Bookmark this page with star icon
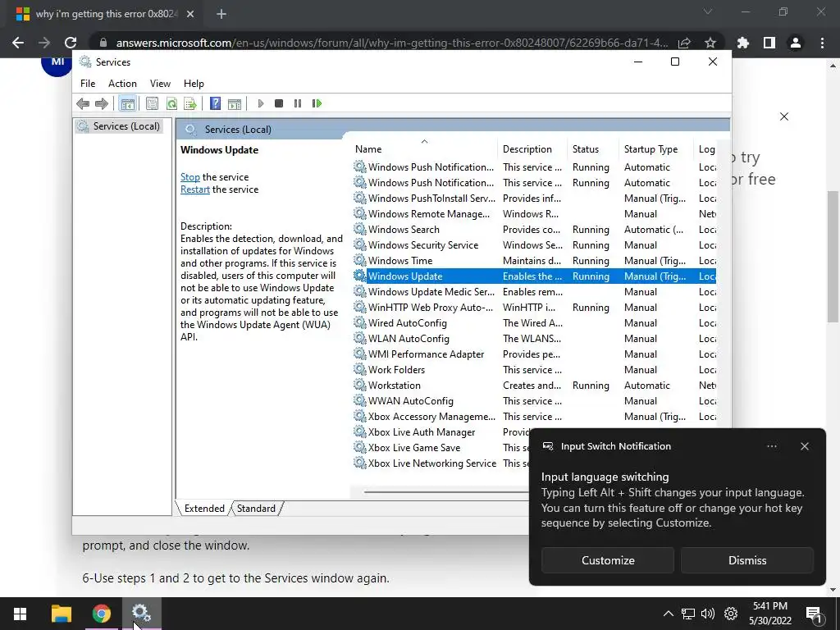 tap(710, 43)
